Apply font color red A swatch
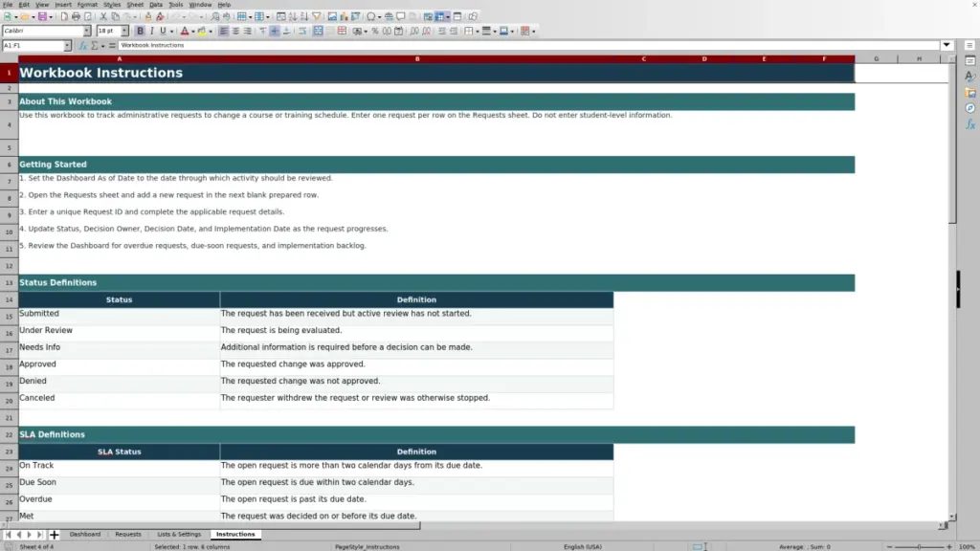Image resolution: width=980 pixels, height=551 pixels. pos(185,31)
